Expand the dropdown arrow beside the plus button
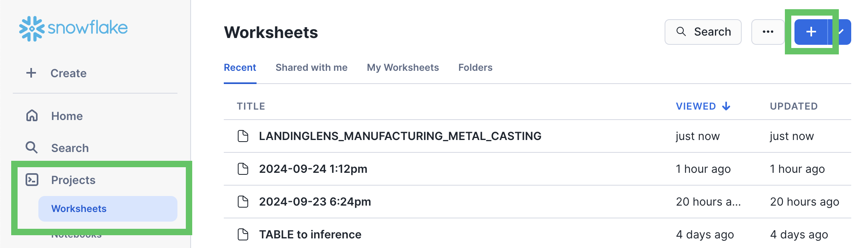The width and height of the screenshot is (868, 248). 842,32
